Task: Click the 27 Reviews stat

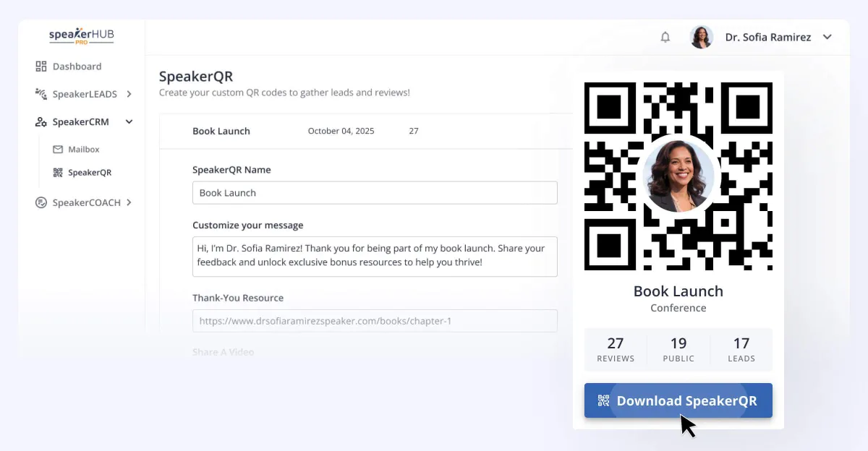Action: click(616, 350)
